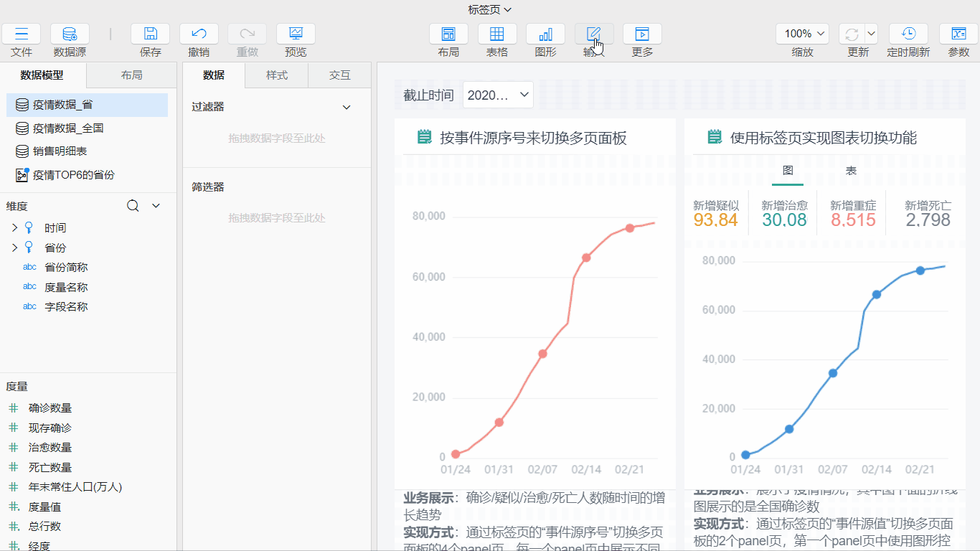Switch to the 表 tab in chart panel
Screen dimensions: 980x551
coord(851,171)
